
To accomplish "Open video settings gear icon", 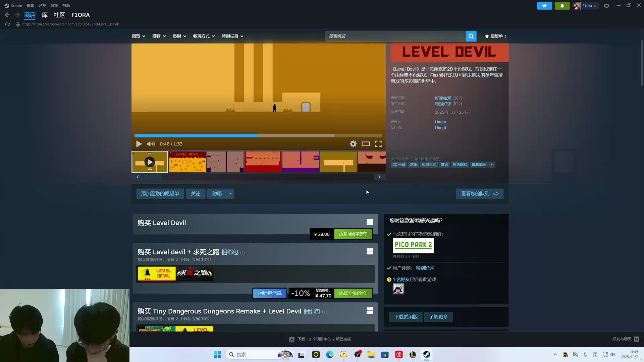I will pos(353,144).
